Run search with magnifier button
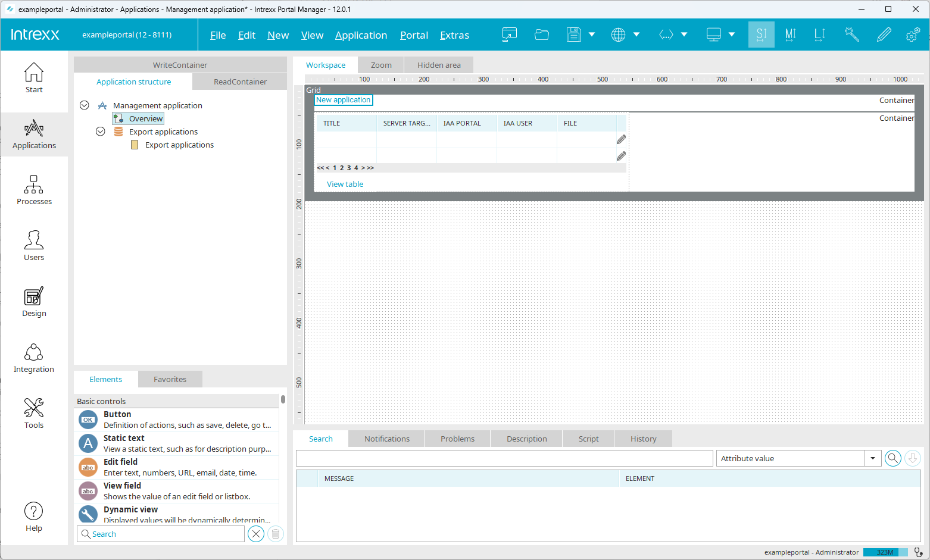The image size is (930, 560). tap(892, 458)
